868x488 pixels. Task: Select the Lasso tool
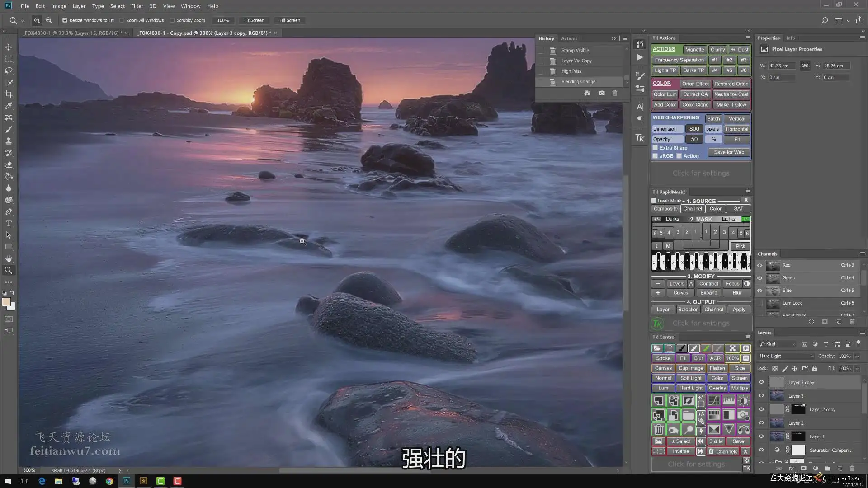pyautogui.click(x=9, y=70)
